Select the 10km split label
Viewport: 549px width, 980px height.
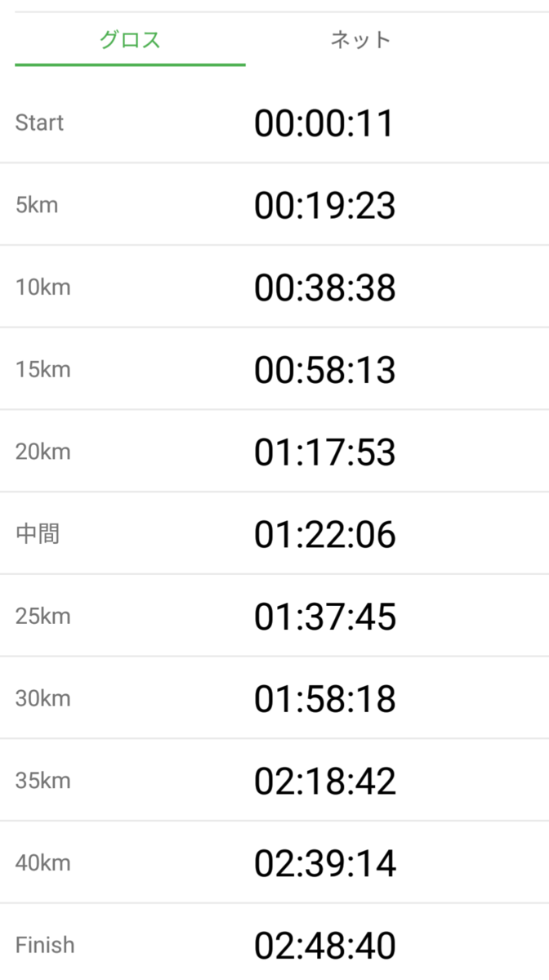click(42, 287)
